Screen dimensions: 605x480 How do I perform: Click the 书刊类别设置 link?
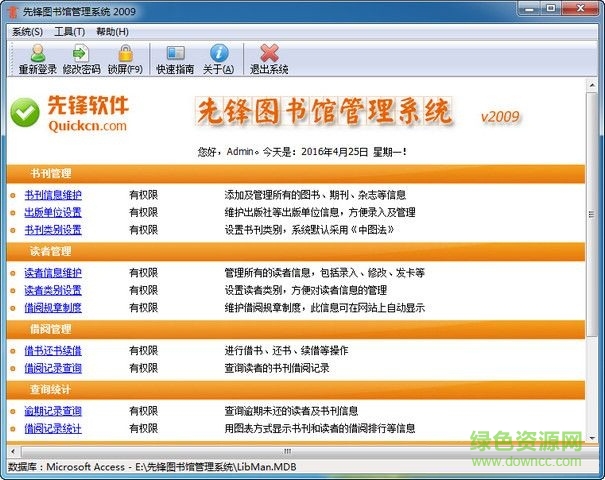(x=53, y=229)
